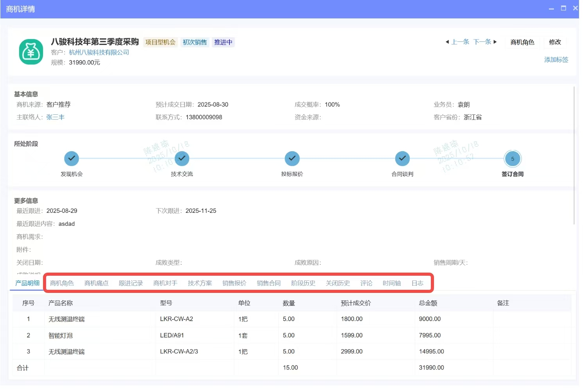Click the 合同谈判 stage checkmark icon
This screenshot has height=389, width=588.
[x=402, y=159]
